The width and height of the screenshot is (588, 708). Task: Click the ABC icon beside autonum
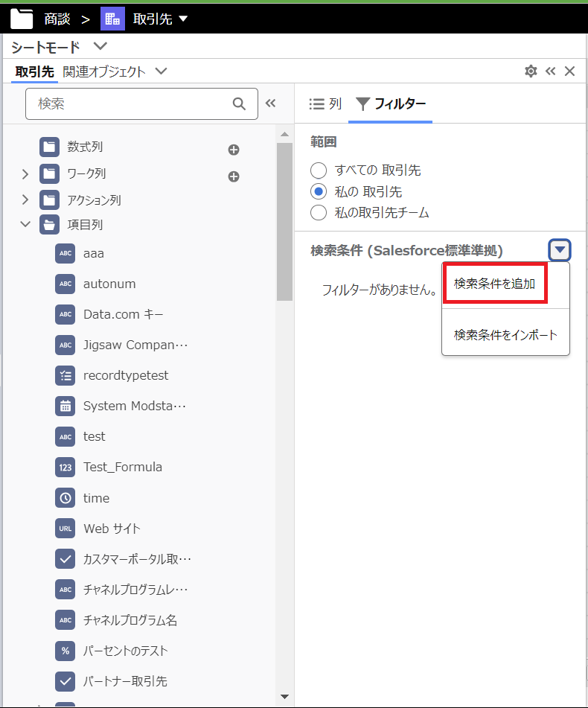coord(65,284)
